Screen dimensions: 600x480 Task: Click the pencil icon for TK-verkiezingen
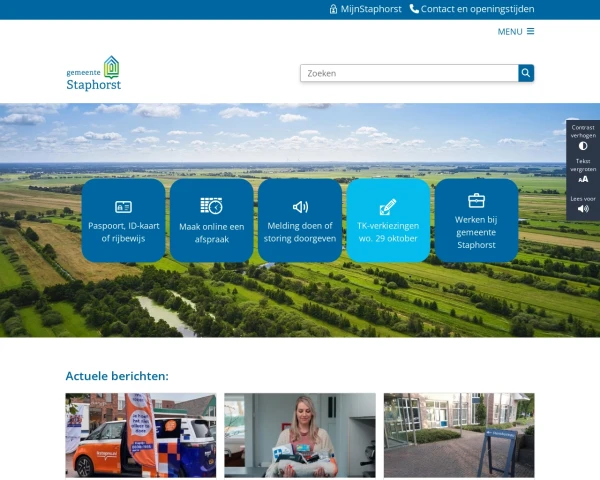tap(388, 207)
